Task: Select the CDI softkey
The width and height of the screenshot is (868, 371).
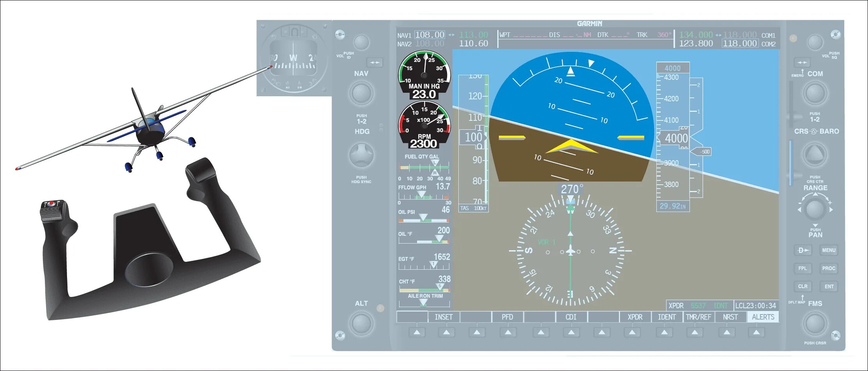Action: (571, 317)
